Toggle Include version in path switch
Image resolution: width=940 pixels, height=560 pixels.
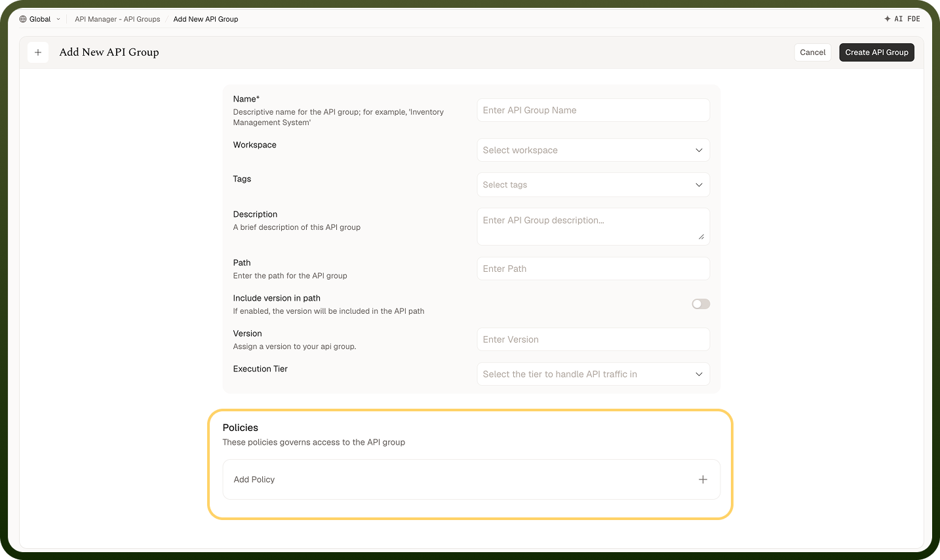(x=701, y=304)
